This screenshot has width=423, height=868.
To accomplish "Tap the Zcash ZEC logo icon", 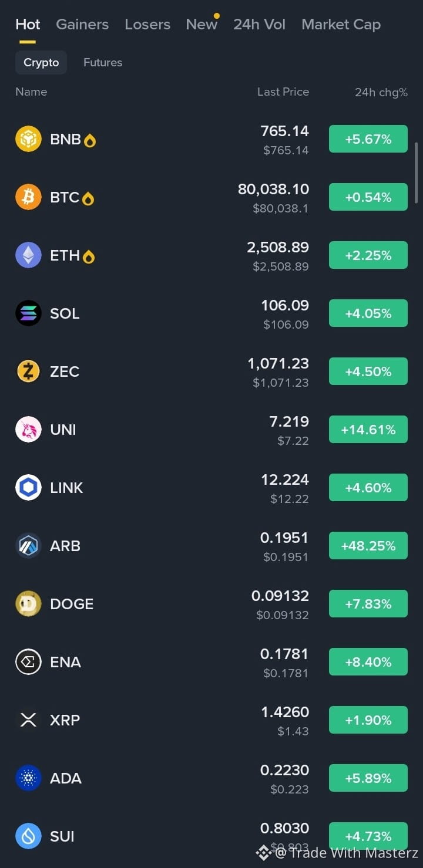I will point(28,371).
